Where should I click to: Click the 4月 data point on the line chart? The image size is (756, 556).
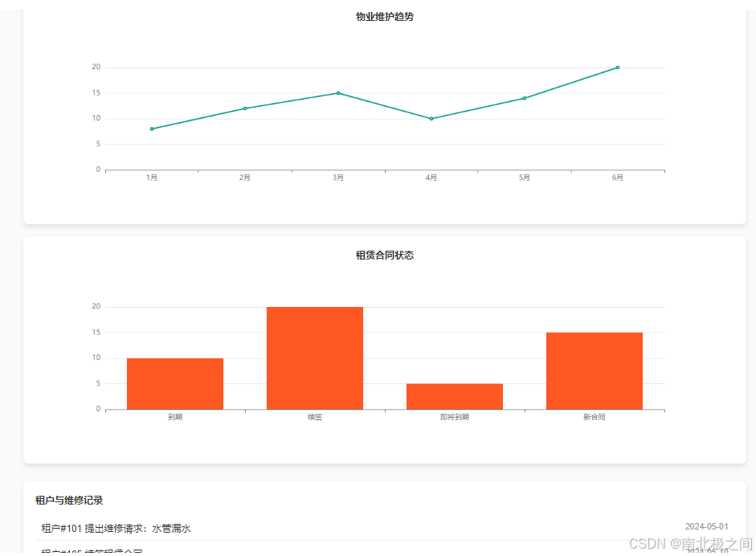point(431,119)
